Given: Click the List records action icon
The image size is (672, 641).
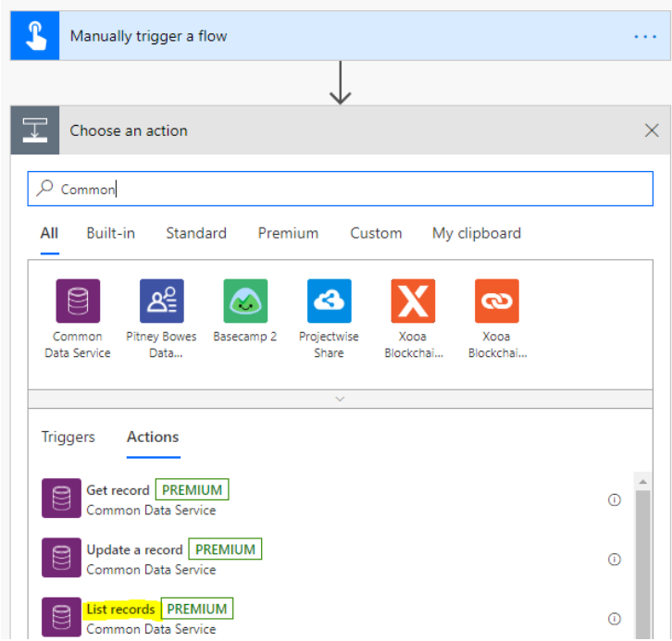Looking at the screenshot, I should point(61,617).
